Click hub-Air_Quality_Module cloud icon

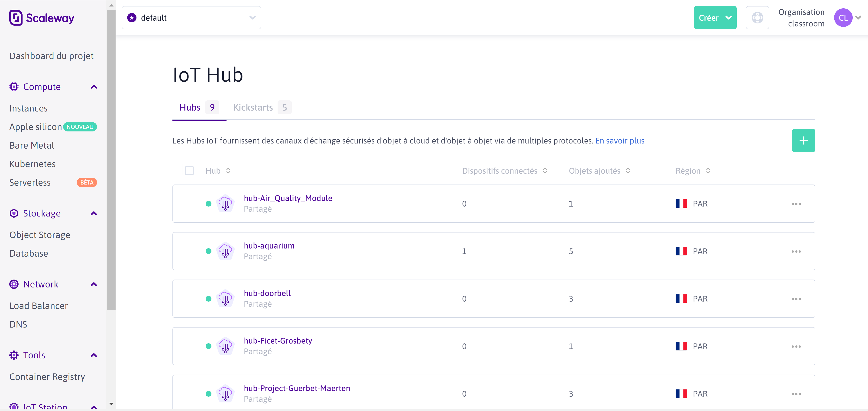click(225, 204)
